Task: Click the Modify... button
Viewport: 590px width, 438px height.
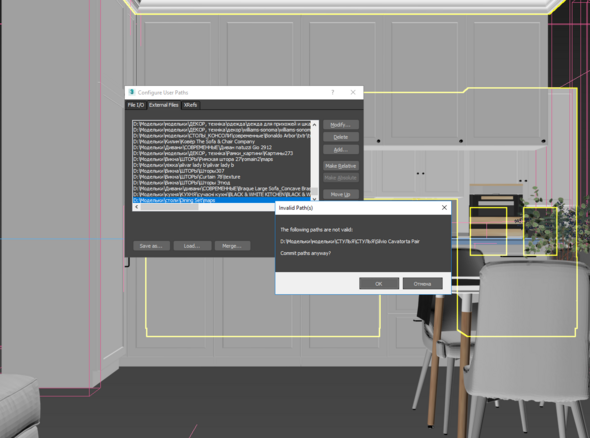Action: 341,125
